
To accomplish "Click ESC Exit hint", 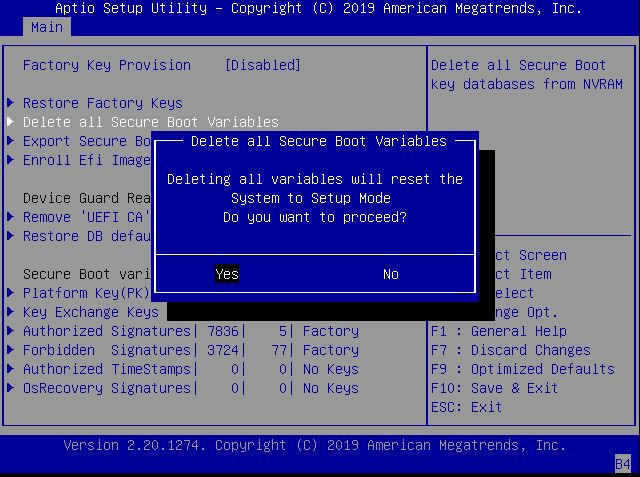I will 467,407.
